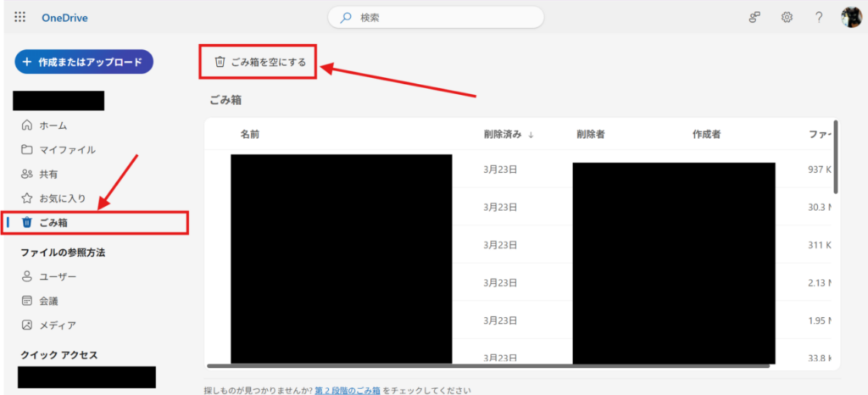Click the settings gear icon
Image resolution: width=868 pixels, height=395 pixels.
787,17
